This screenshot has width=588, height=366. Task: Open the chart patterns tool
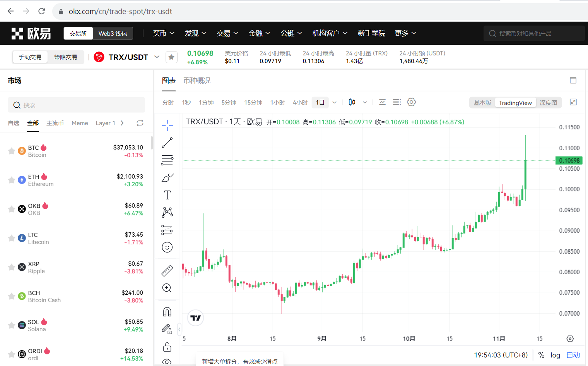[167, 212]
